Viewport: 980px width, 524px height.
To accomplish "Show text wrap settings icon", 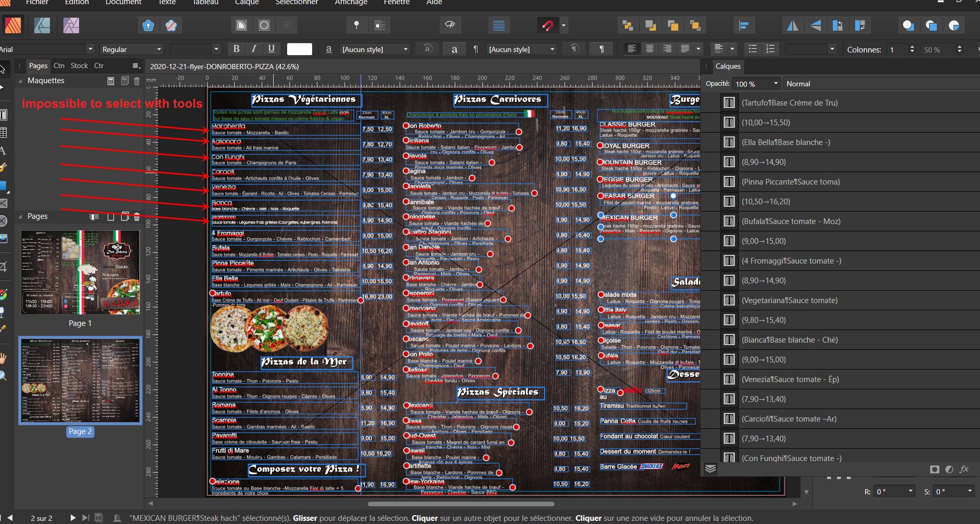I will [x=241, y=25].
